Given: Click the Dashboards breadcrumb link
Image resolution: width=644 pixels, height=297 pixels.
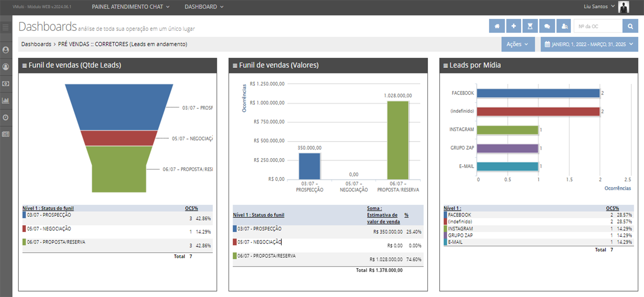Looking at the screenshot, I should [36, 44].
